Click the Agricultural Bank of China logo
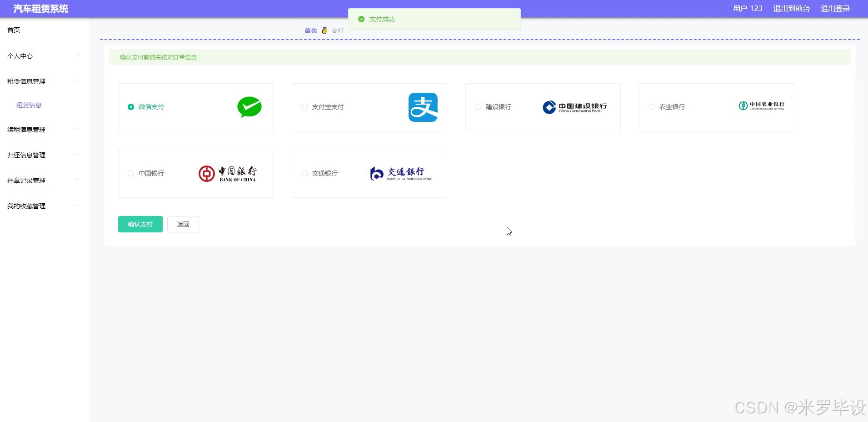Viewport: 868px width, 422px height. [762, 106]
